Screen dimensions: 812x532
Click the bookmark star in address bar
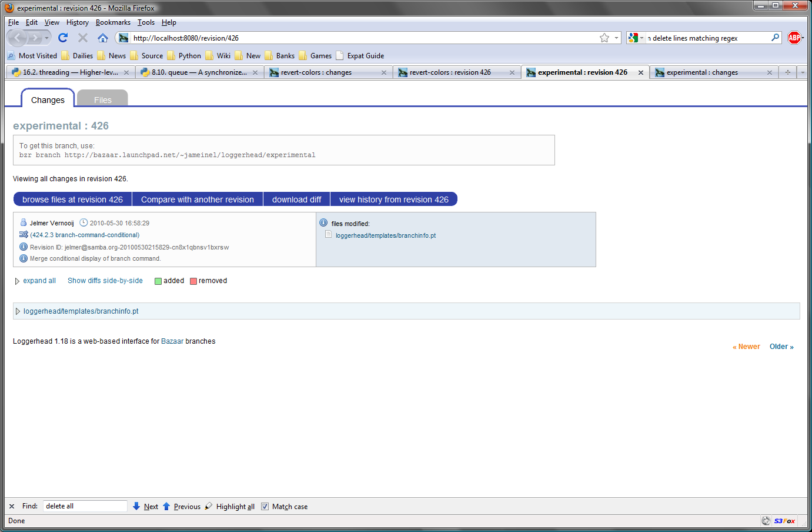[x=604, y=38]
